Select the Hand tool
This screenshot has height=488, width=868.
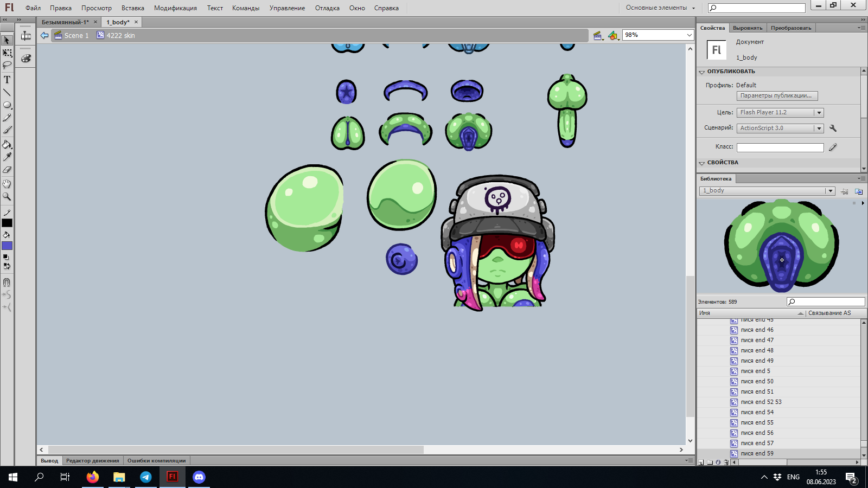[7, 184]
